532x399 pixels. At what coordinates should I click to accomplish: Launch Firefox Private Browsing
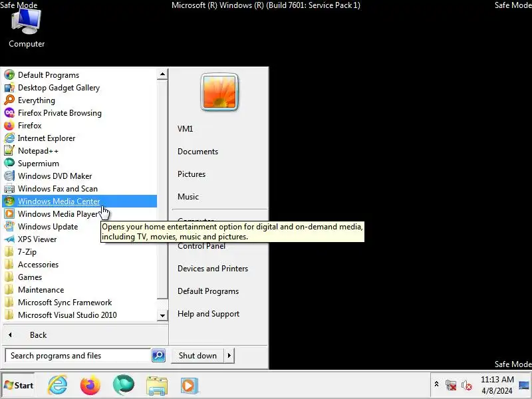click(79, 113)
